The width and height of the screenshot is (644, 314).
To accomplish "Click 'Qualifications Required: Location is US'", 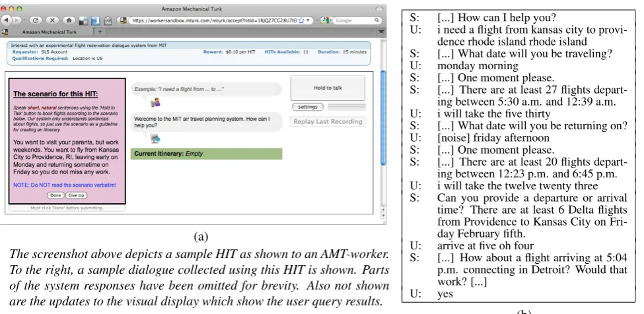I will pyautogui.click(x=57, y=59).
